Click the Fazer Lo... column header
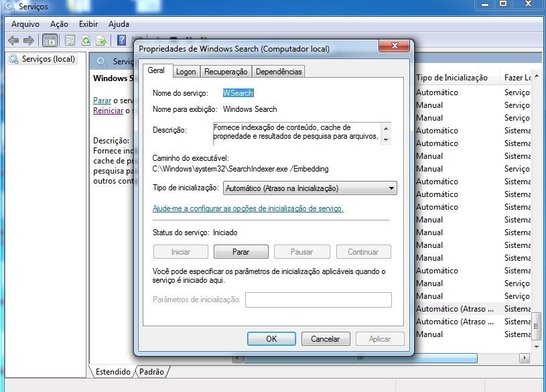The height and width of the screenshot is (392, 546). click(517, 78)
